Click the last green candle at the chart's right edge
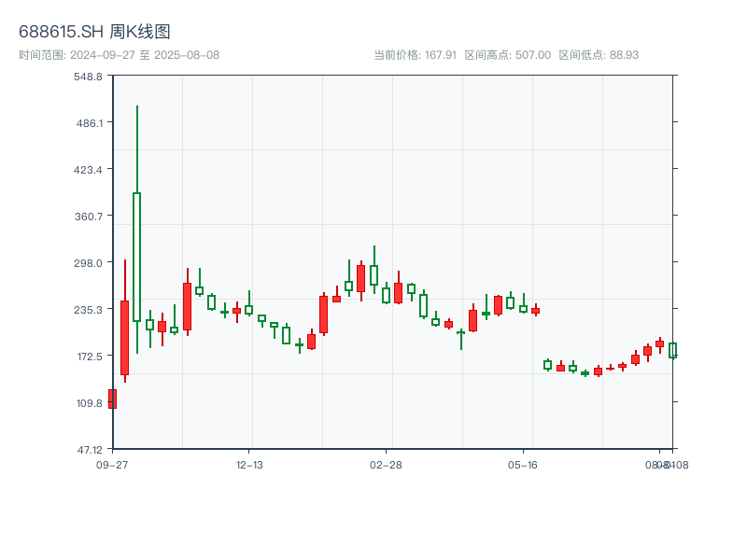 pos(672,351)
